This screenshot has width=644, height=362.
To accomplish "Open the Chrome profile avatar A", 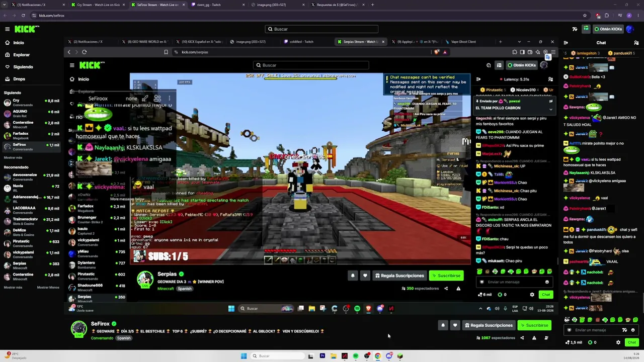I will [629, 16].
